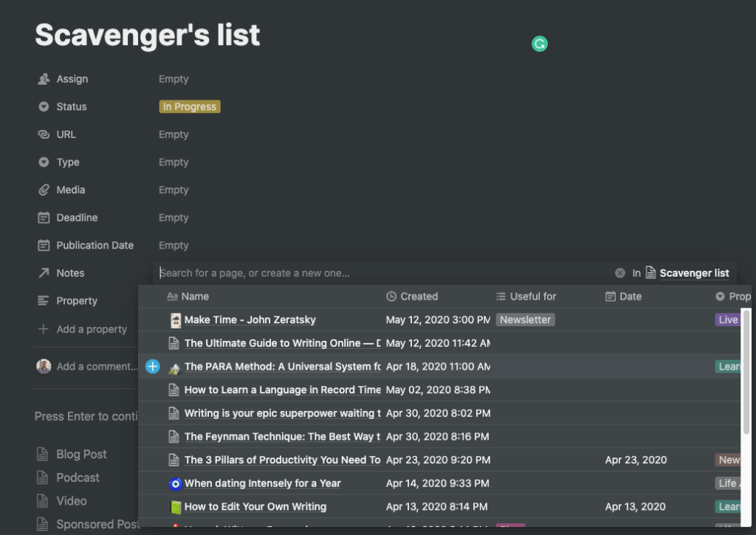Viewport: 756px width, 535px height.
Task: Click the Grammarly green circle icon
Action: [540, 44]
